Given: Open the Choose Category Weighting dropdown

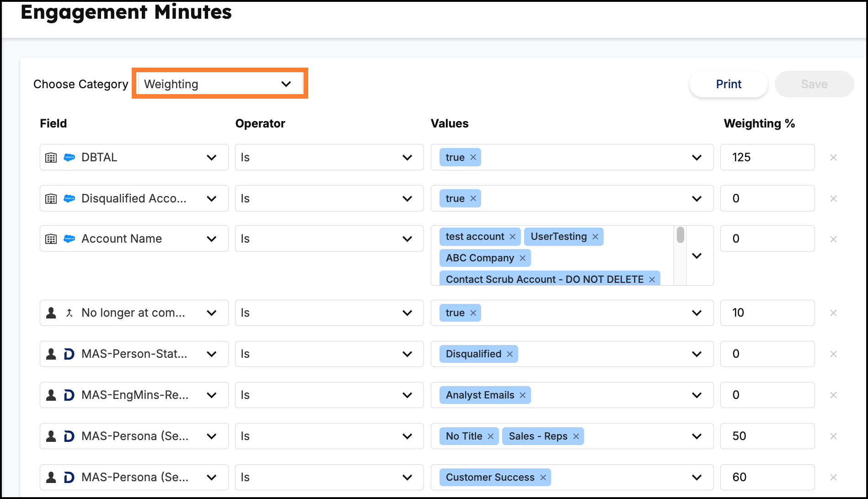Looking at the screenshot, I should 220,84.
